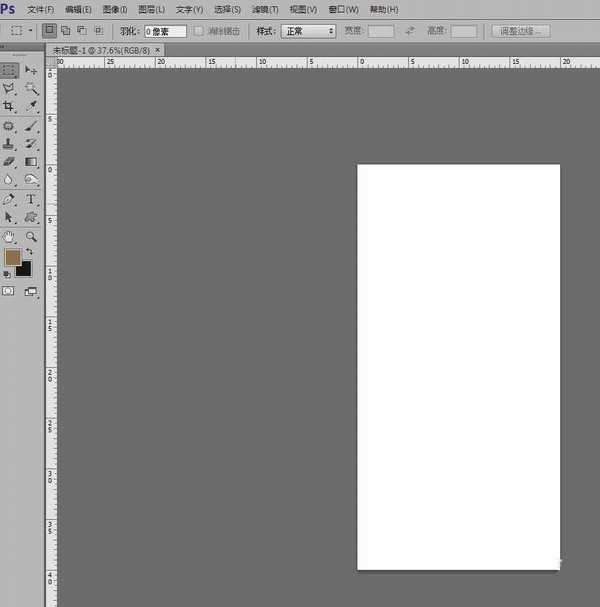Click the 羽化 feather input field
Screen dimensions: 600x607
[x=165, y=31]
